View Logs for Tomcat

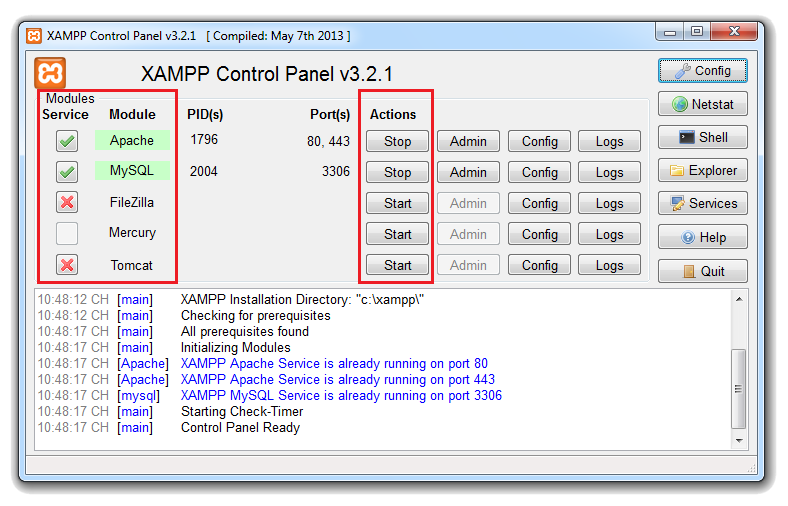[x=609, y=265]
